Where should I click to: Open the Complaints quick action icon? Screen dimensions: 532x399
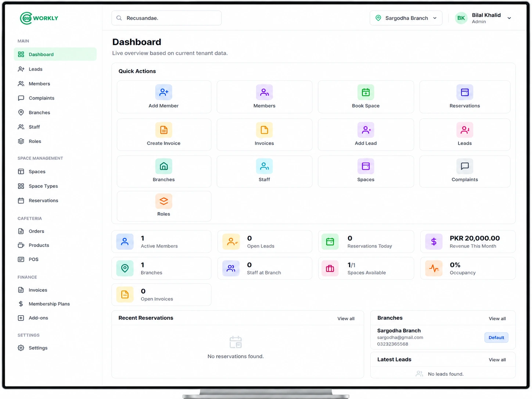(465, 166)
